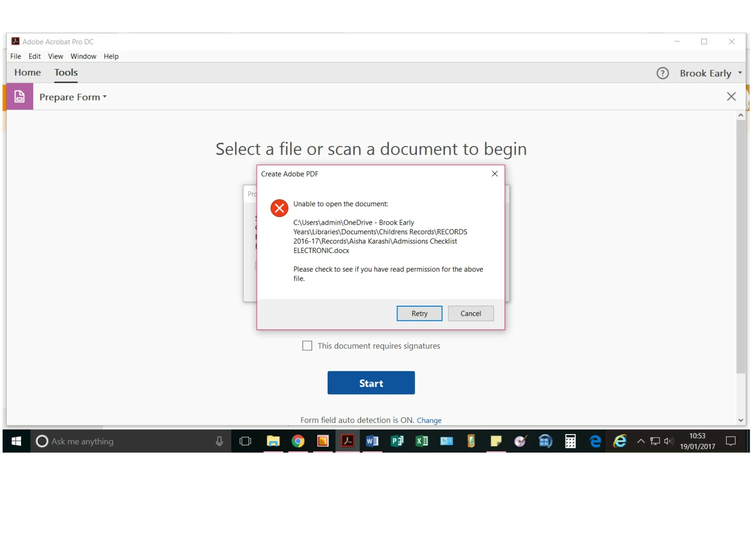756x534 pixels.
Task: Click the blue Start button
Action: click(x=371, y=383)
